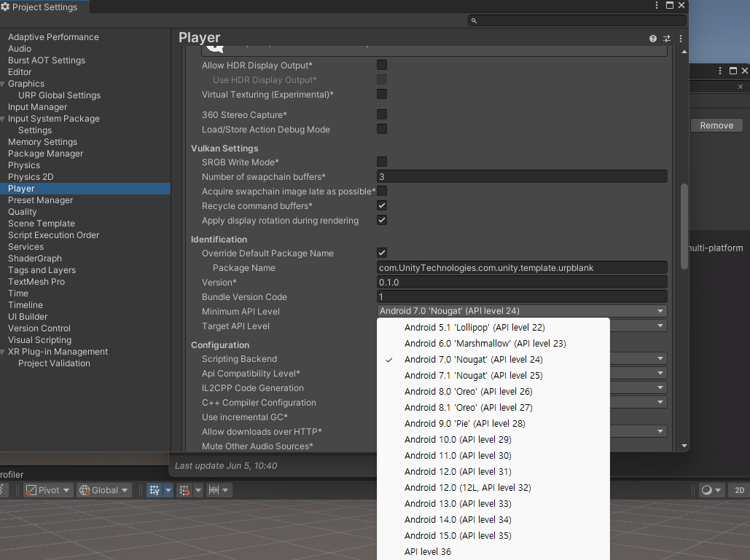Click the snap increment ruler icon

214,490
